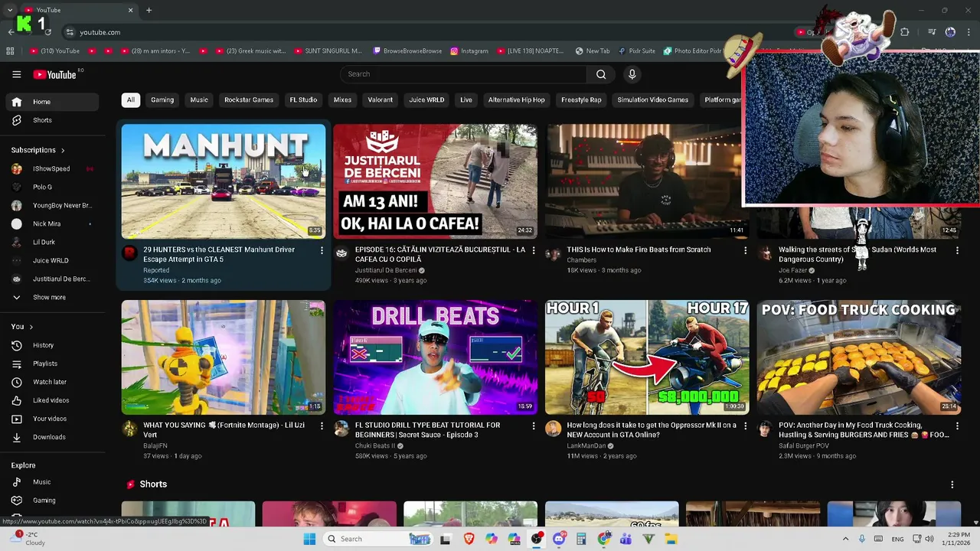Open Playlists in the sidebar
Viewport: 980px width, 551px height.
click(51, 364)
